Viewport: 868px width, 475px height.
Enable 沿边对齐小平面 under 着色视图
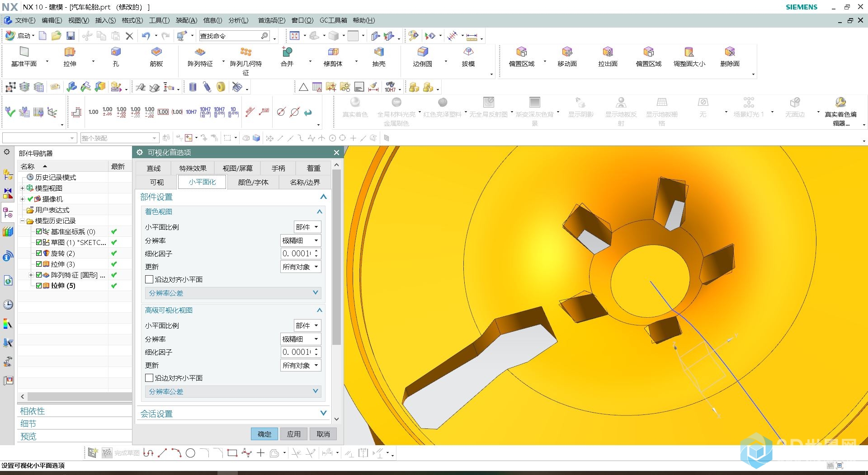coord(149,279)
